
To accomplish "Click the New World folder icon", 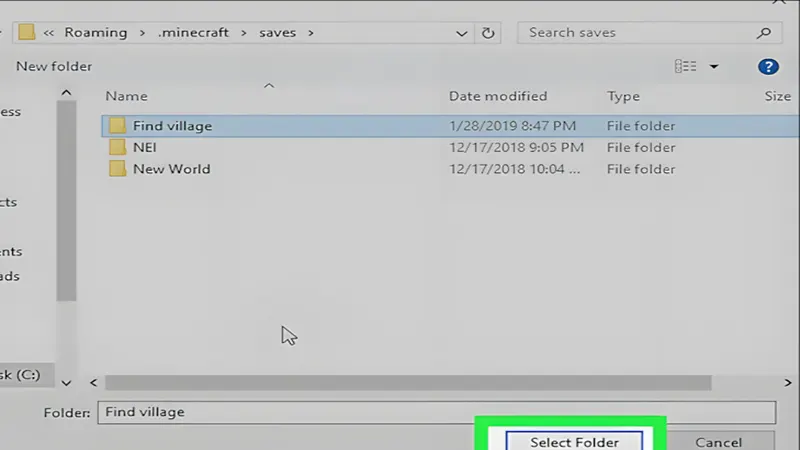I will point(117,168).
